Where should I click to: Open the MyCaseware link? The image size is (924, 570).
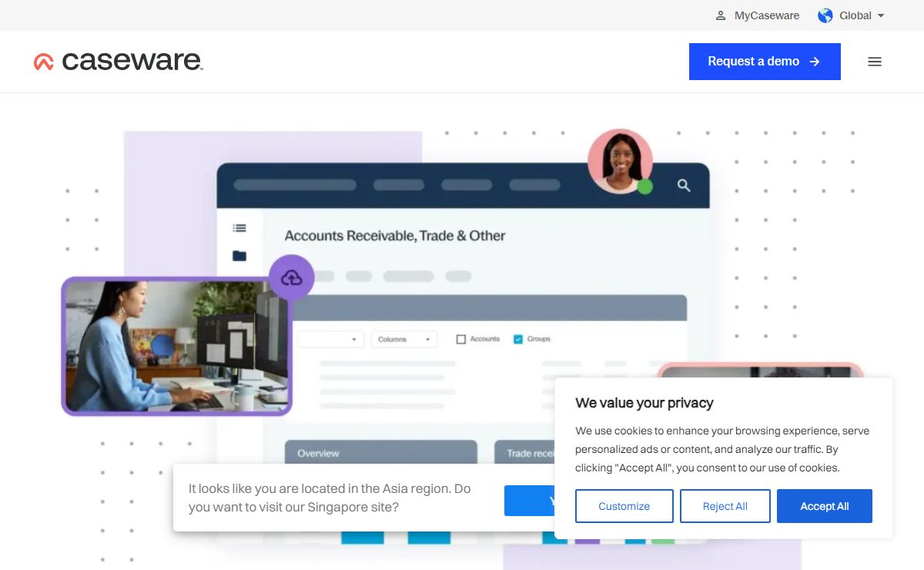tap(766, 15)
